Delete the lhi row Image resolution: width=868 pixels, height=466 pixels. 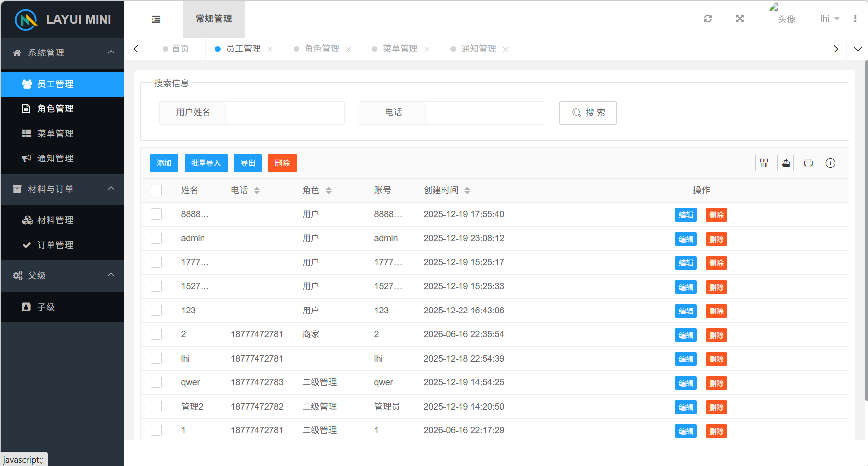pos(716,359)
